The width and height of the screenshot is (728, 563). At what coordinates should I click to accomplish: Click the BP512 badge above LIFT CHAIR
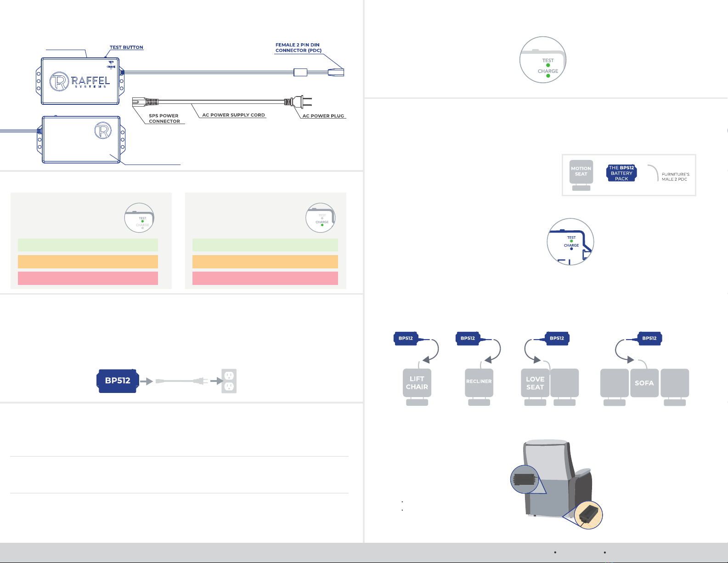coord(406,338)
